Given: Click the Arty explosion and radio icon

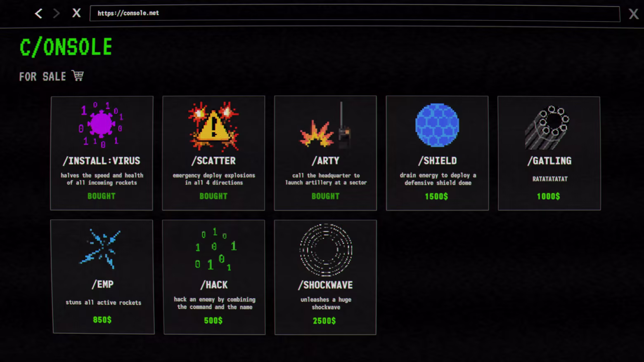Looking at the screenshot, I should [326, 125].
